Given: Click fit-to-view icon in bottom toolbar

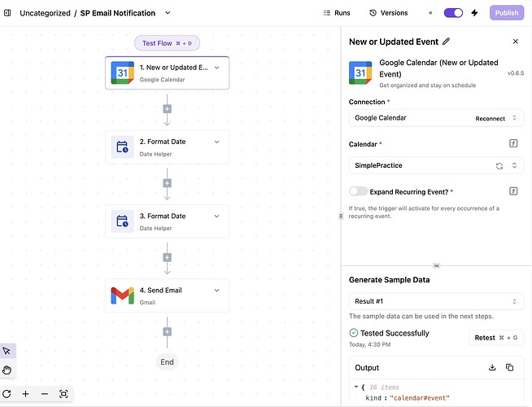Looking at the screenshot, I should (x=63, y=394).
